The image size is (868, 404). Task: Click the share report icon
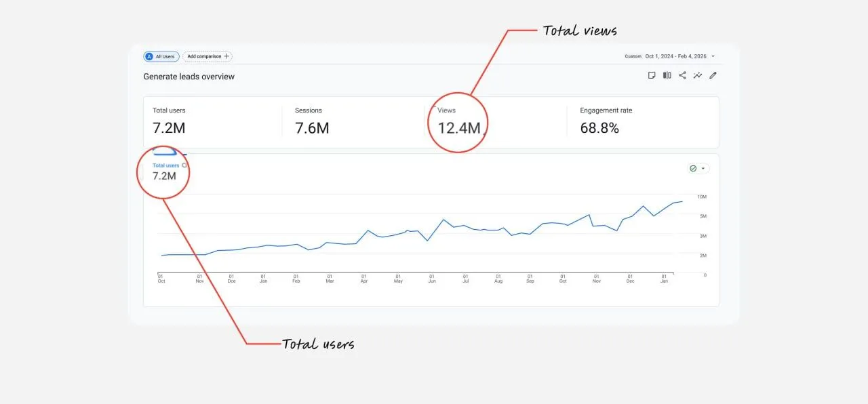pyautogui.click(x=682, y=75)
